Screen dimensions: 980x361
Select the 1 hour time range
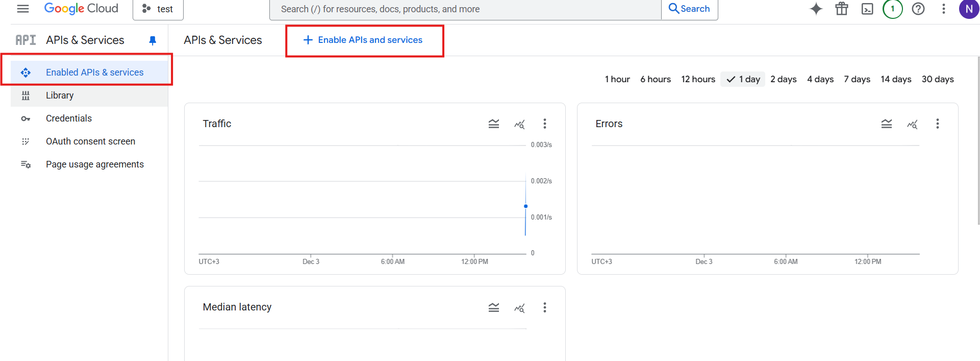[617, 79]
